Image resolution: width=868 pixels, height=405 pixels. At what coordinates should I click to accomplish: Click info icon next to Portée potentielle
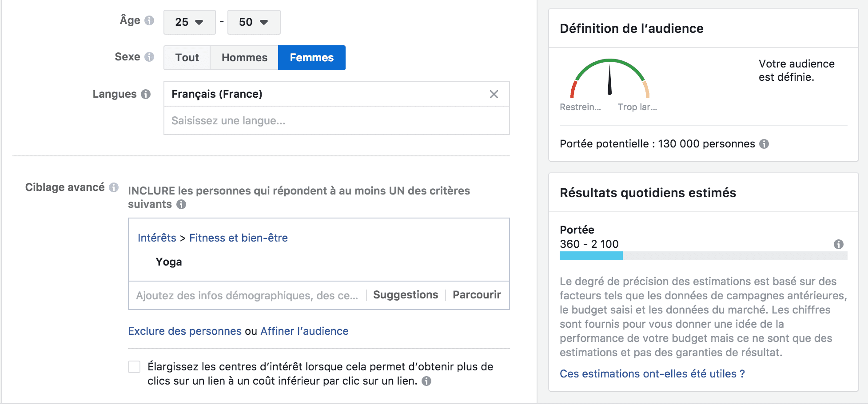point(764,144)
